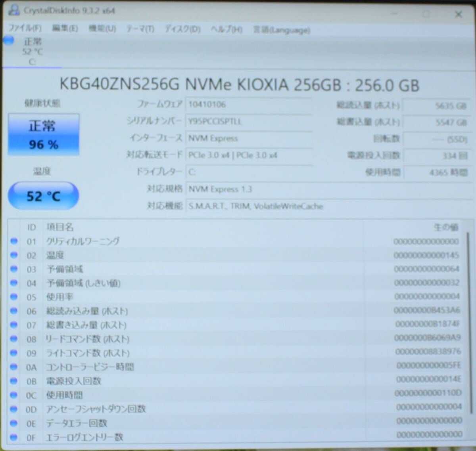Click the 正常 96 % health status button
The image size is (476, 451).
44,134
